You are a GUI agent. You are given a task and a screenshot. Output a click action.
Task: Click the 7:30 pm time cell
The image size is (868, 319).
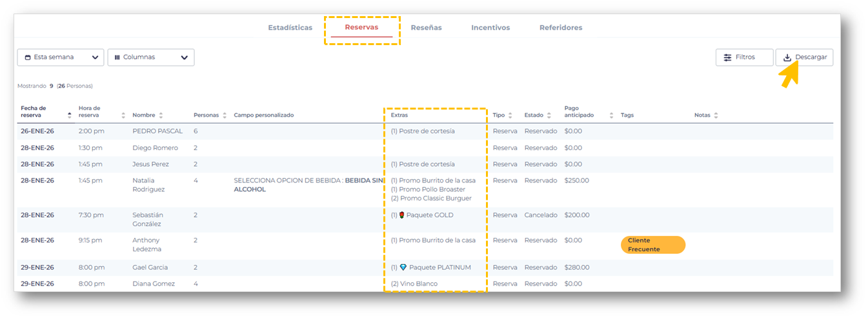pyautogui.click(x=90, y=215)
